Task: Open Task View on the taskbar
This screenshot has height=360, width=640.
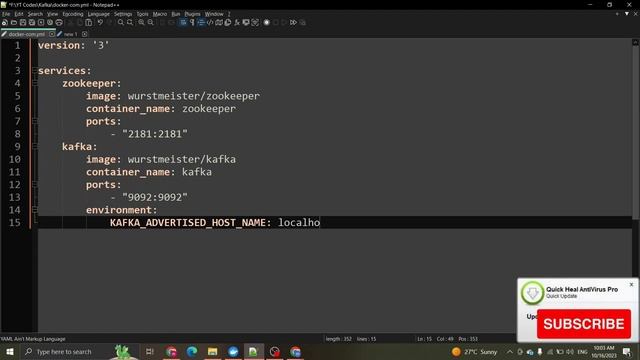Action: click(x=149, y=351)
